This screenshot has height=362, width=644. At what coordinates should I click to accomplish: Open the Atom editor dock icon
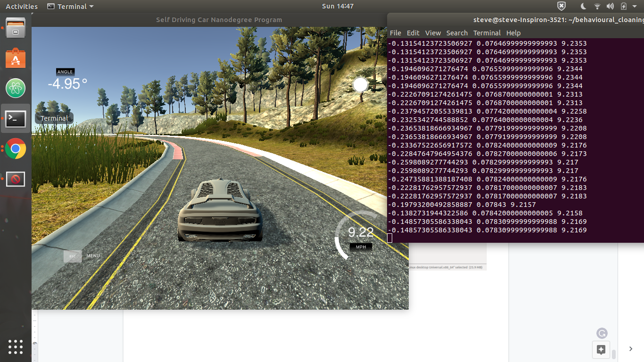pyautogui.click(x=16, y=88)
